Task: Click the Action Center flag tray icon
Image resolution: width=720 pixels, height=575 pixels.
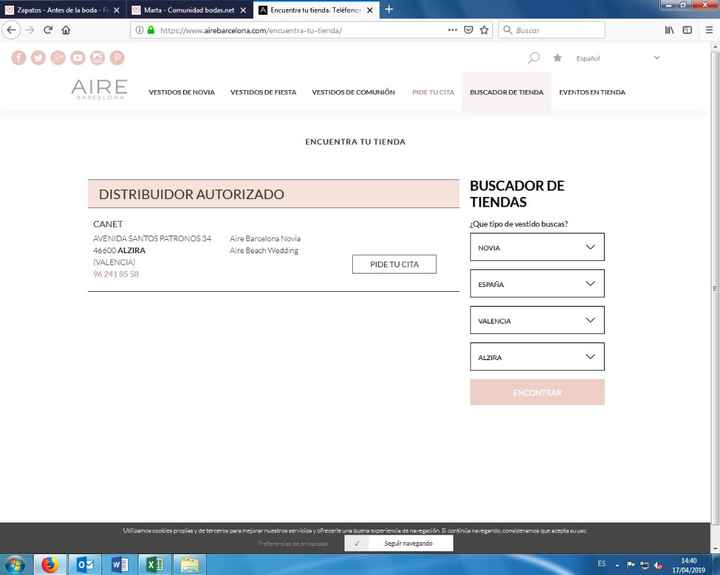Action: pos(631,565)
